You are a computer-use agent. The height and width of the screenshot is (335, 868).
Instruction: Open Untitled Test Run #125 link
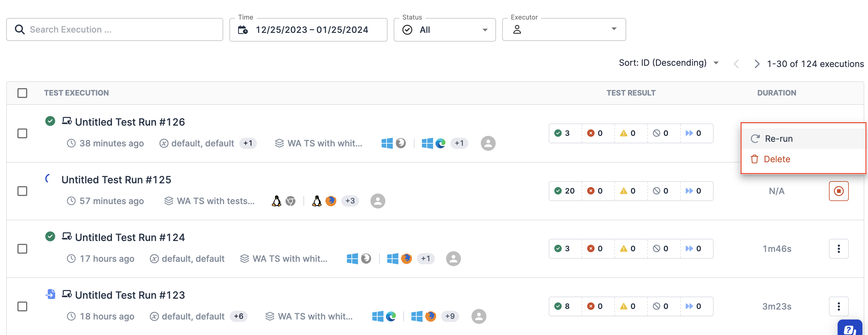coord(116,180)
